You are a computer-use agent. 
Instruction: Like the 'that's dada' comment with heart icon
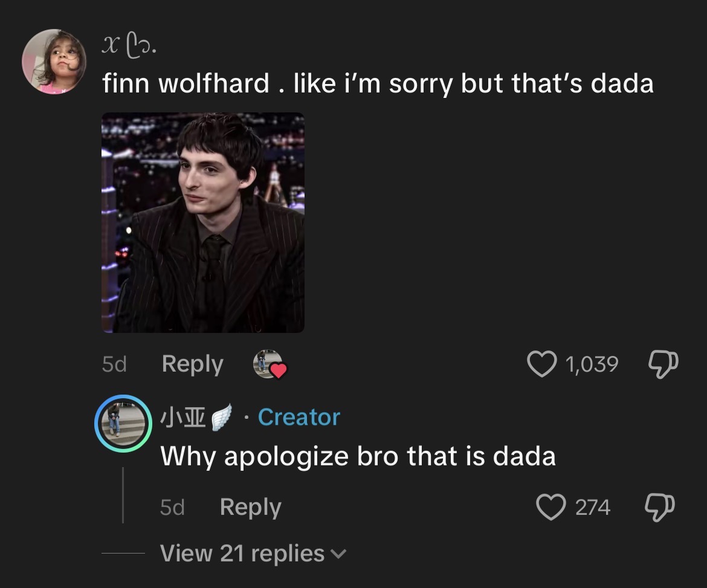[541, 363]
